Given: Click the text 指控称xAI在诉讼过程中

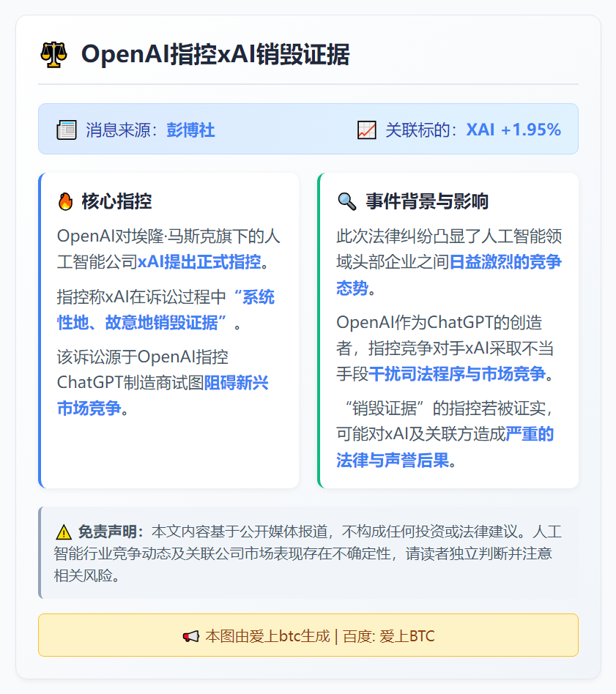Looking at the screenshot, I should pos(141,296).
